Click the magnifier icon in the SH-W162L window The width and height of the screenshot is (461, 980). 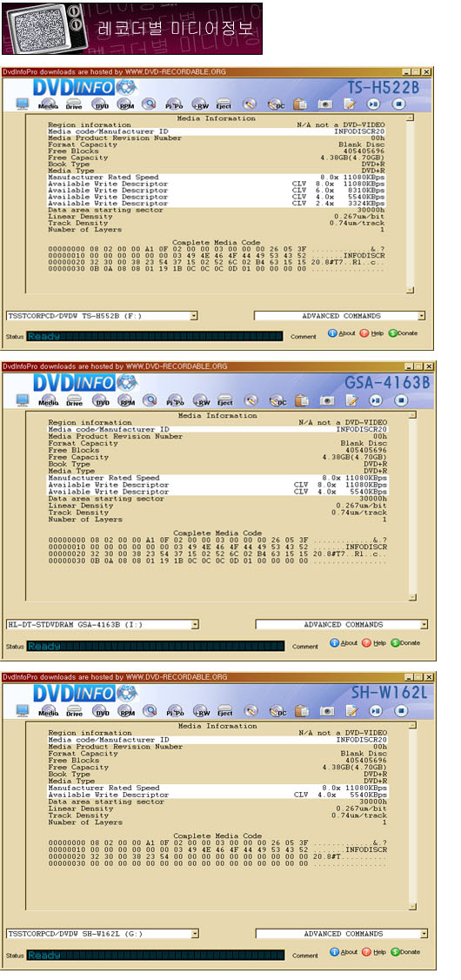[x=150, y=710]
